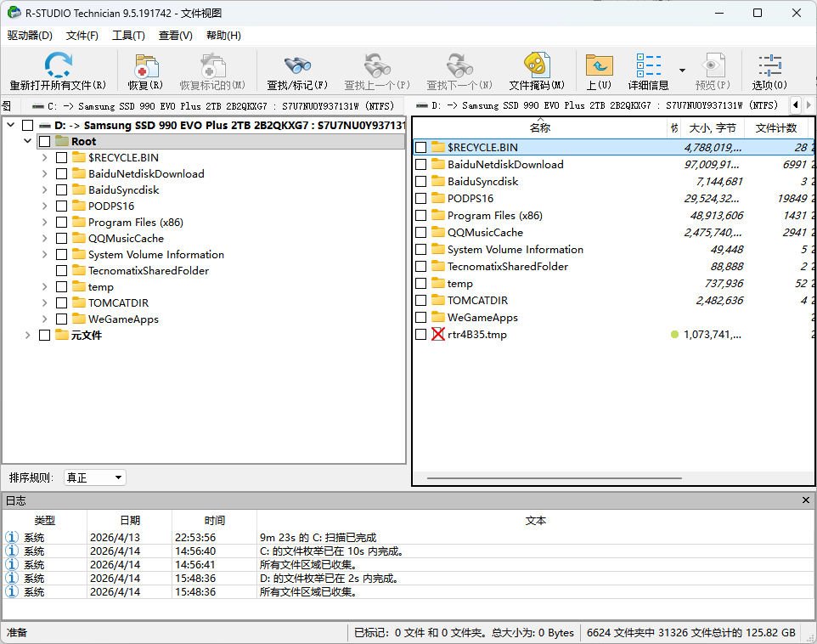Close the 日志 log panel
Screen dimensions: 817x644
click(x=805, y=500)
